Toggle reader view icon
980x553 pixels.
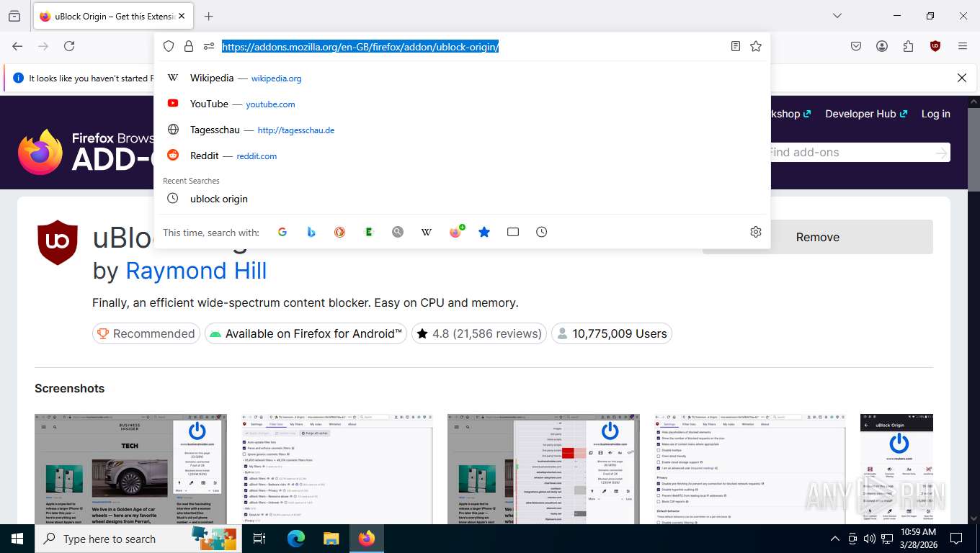click(736, 46)
